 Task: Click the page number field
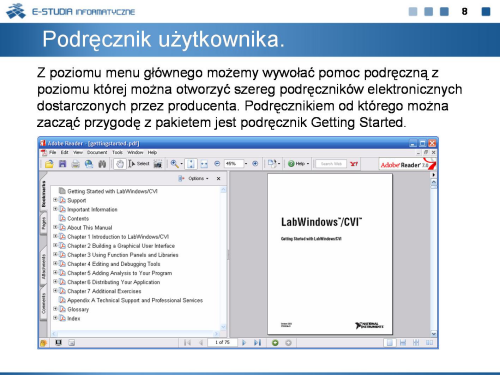pyautogui.click(x=222, y=342)
